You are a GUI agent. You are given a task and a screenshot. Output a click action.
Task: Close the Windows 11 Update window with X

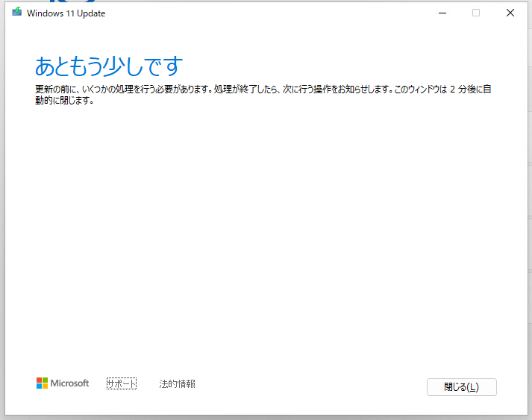pyautogui.click(x=510, y=13)
